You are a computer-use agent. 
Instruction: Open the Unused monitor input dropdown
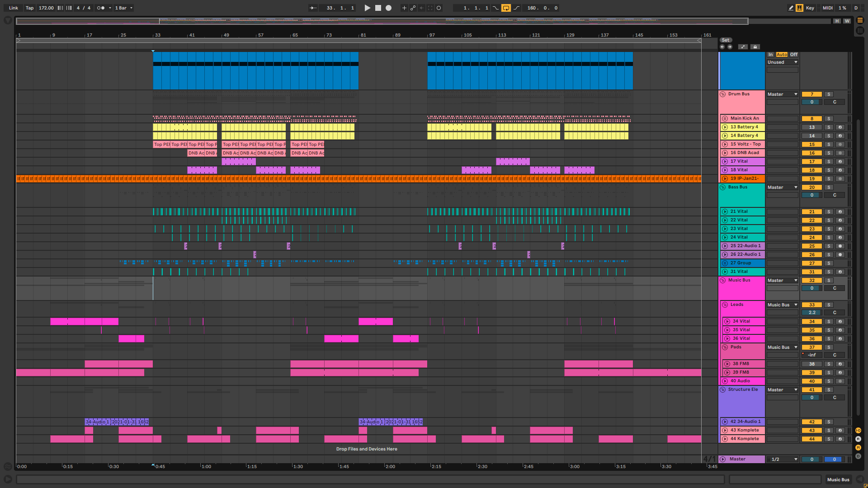click(783, 62)
